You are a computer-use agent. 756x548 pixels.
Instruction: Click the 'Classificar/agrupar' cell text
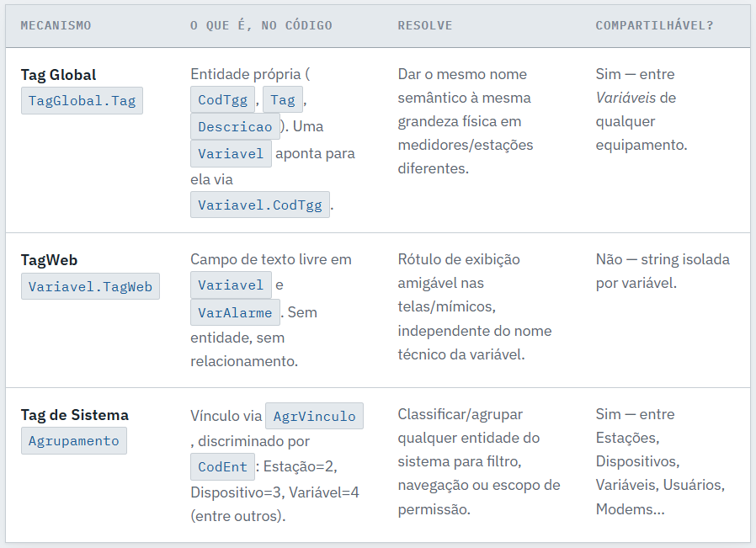point(460,414)
